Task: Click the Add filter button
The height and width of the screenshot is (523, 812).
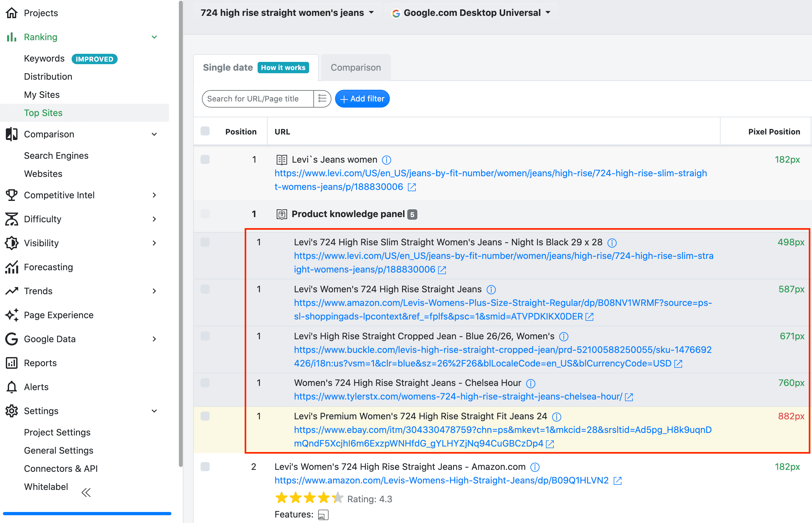Action: click(x=362, y=99)
